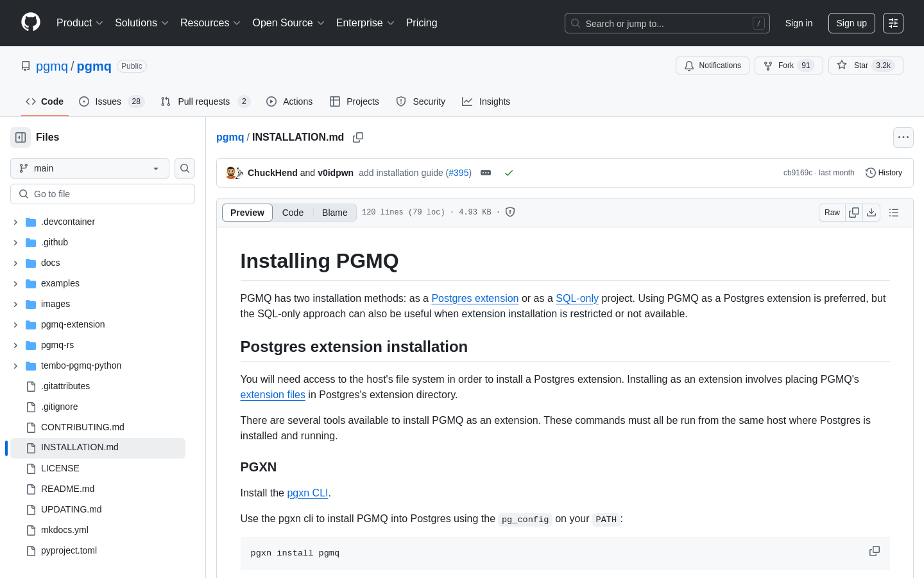Screen dimensions: 924x578
Task: Open the README.md file in tree
Action: click(x=67, y=489)
